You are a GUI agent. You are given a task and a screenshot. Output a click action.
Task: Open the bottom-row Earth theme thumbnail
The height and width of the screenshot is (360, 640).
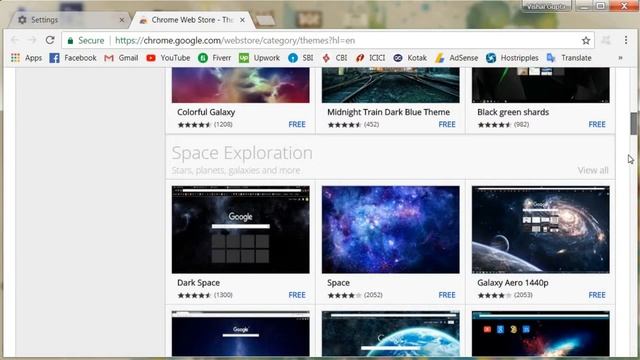(x=391, y=333)
